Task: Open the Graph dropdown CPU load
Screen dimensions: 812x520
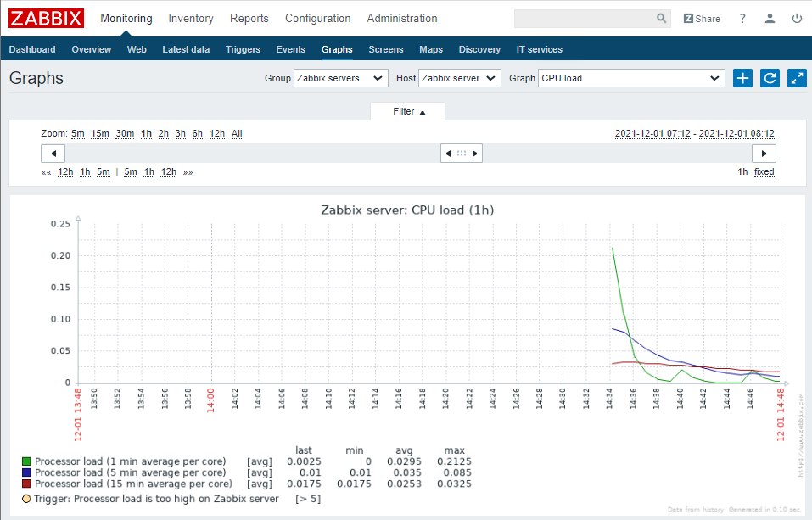Action: [631, 78]
